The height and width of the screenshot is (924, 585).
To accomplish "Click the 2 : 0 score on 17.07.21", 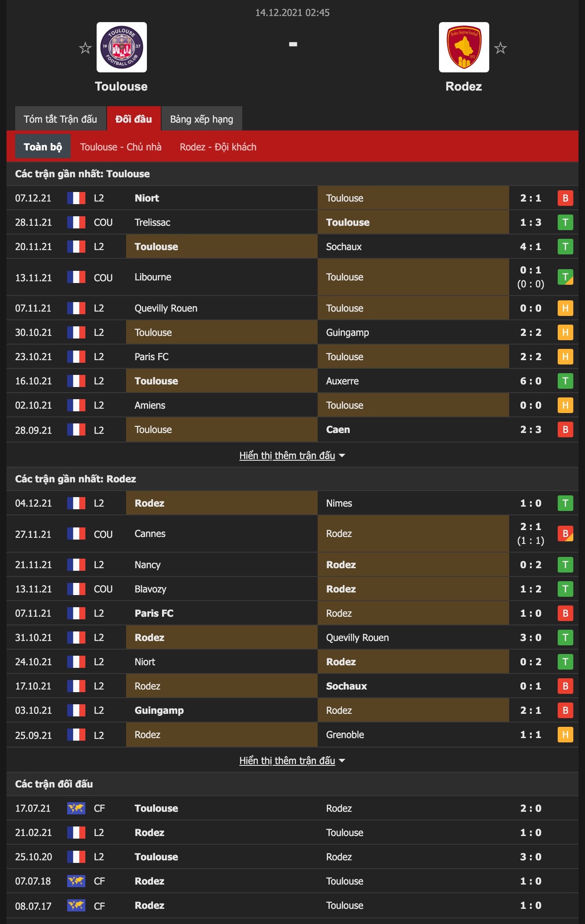I will tap(531, 808).
